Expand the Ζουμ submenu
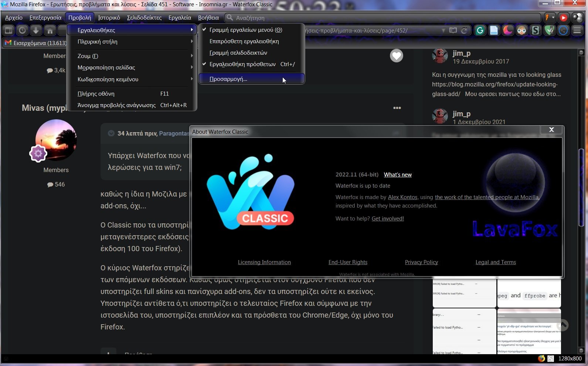This screenshot has height=366, width=588. pyautogui.click(x=132, y=56)
